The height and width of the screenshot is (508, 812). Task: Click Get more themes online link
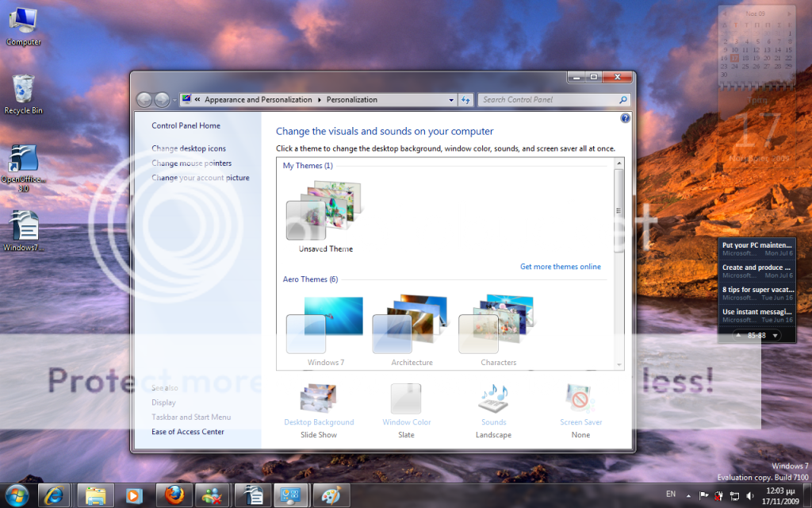point(560,267)
